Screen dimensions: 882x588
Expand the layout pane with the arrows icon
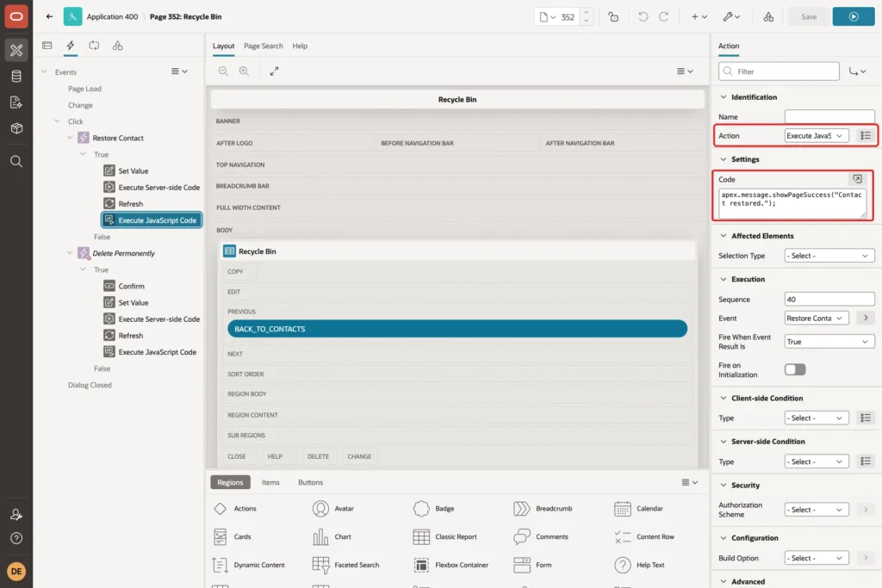coord(274,71)
